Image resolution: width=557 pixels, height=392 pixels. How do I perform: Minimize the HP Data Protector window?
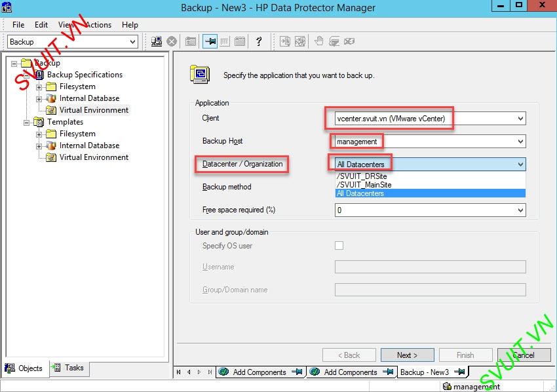[500, 6]
